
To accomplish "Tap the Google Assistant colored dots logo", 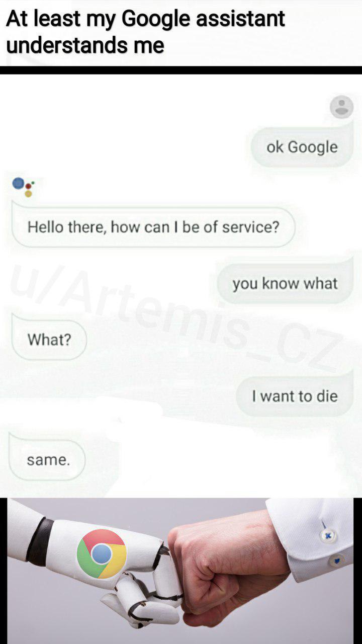I will [x=24, y=187].
